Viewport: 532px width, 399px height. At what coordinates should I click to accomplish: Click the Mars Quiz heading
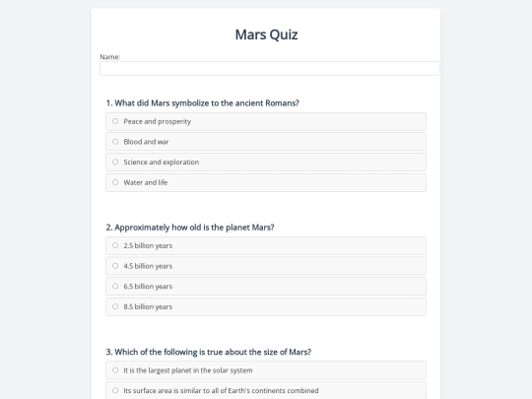click(266, 34)
